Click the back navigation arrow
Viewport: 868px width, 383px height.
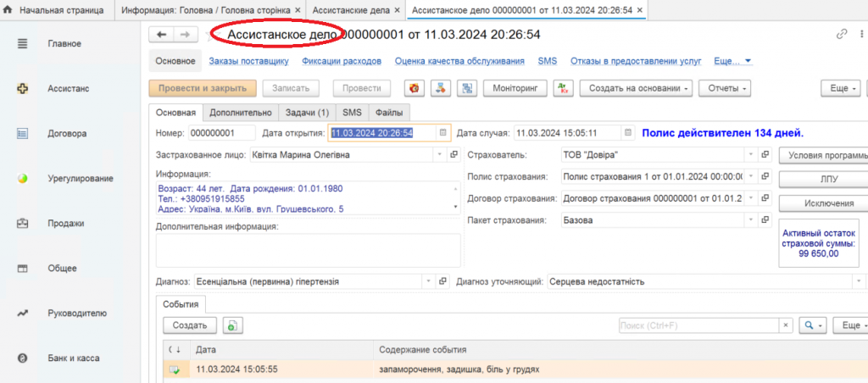tap(161, 35)
